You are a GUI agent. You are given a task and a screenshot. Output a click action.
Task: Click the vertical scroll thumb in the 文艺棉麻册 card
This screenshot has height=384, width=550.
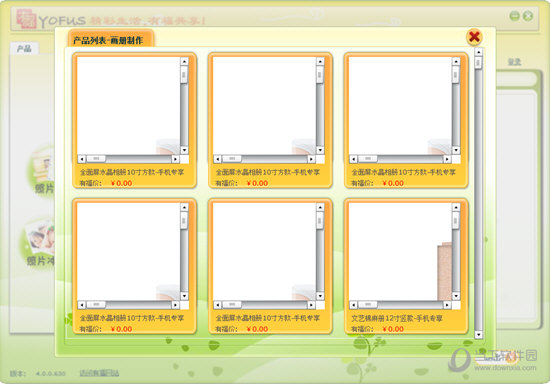pyautogui.click(x=456, y=221)
